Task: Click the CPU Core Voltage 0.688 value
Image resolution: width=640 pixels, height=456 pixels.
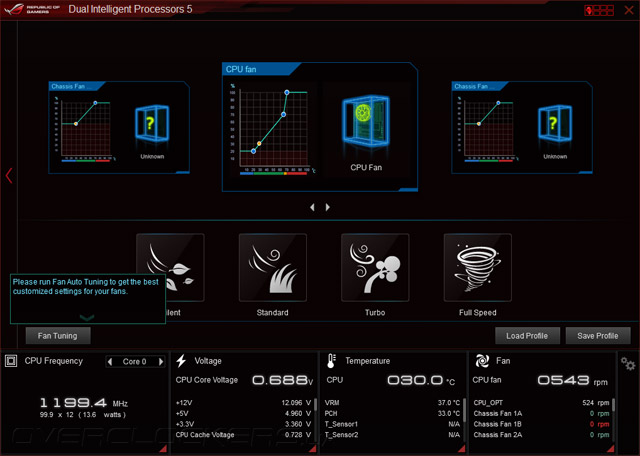Action: (282, 380)
